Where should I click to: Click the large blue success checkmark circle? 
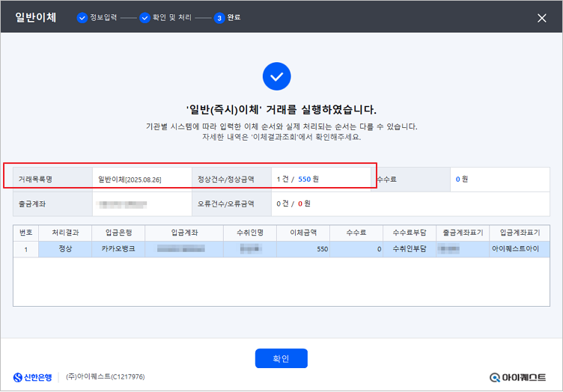pos(276,76)
